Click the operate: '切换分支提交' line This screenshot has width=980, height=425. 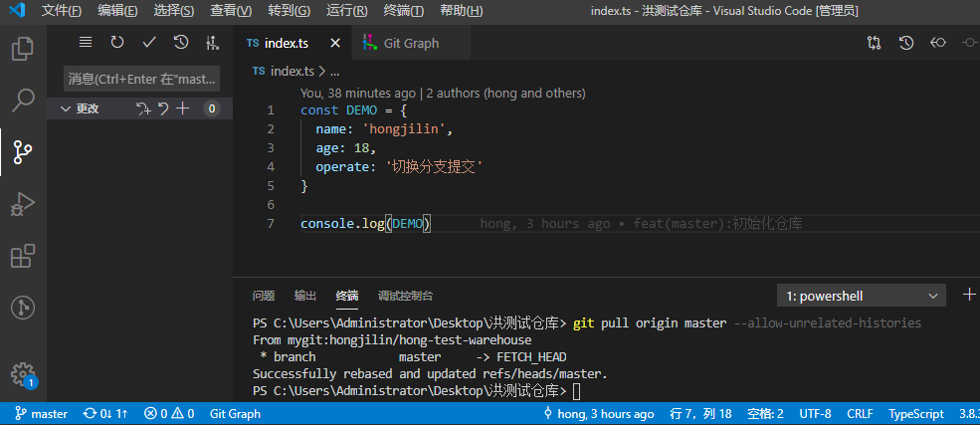tap(399, 167)
